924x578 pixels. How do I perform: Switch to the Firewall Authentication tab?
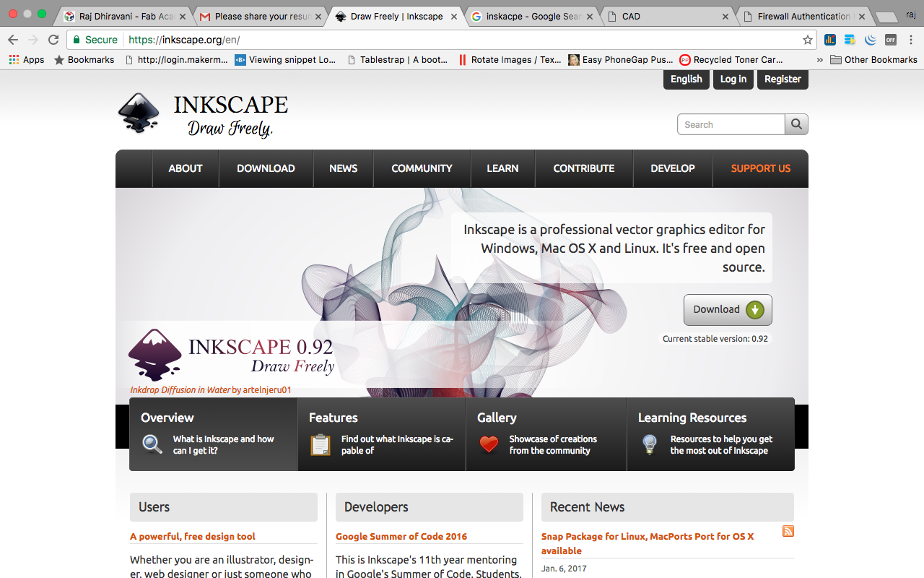pos(803,16)
